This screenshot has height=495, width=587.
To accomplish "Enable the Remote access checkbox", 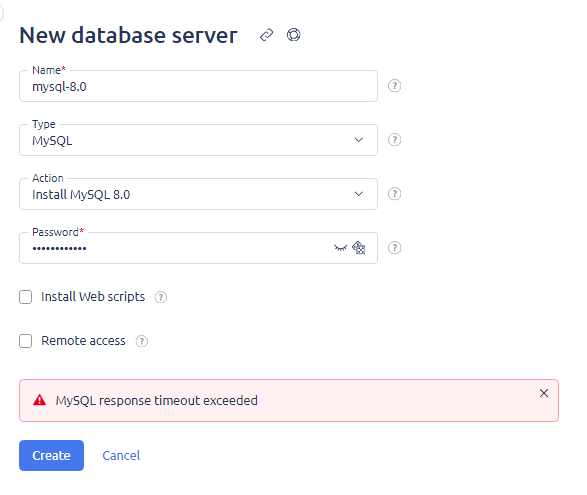I will 25,341.
